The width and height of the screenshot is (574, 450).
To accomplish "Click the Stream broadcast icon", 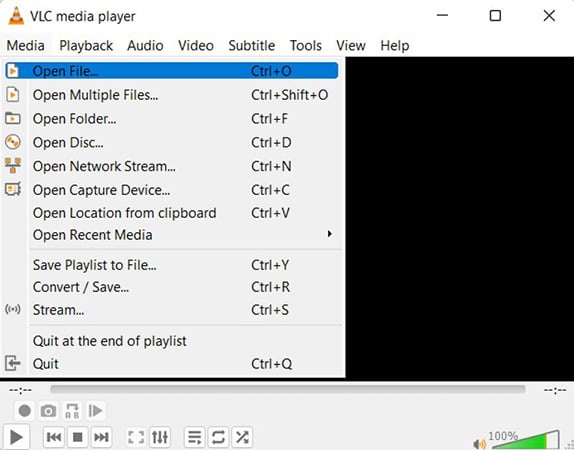I will [x=13, y=309].
